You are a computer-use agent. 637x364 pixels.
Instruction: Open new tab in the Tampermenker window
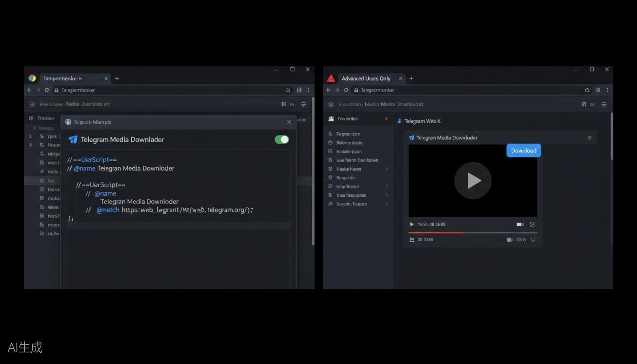tap(117, 78)
